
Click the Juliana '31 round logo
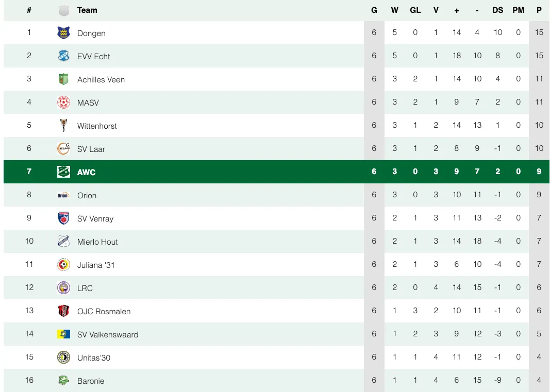(x=63, y=264)
